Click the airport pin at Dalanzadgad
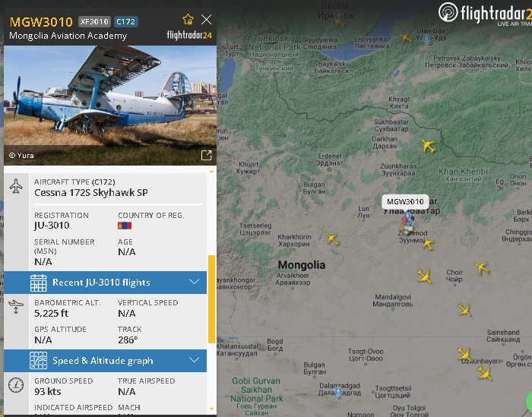This screenshot has width=532, height=417. tap(338, 392)
